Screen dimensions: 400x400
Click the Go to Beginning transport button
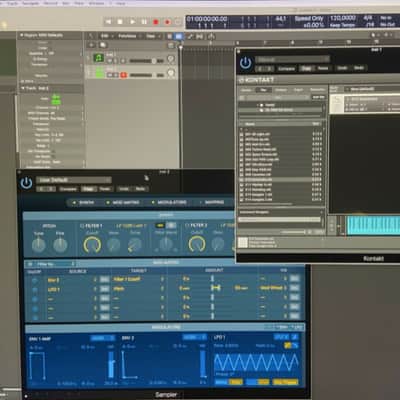(x=108, y=22)
